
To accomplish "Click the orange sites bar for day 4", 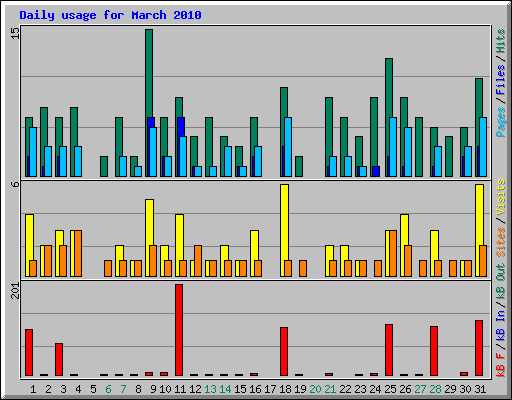I will pyautogui.click(x=78, y=253).
